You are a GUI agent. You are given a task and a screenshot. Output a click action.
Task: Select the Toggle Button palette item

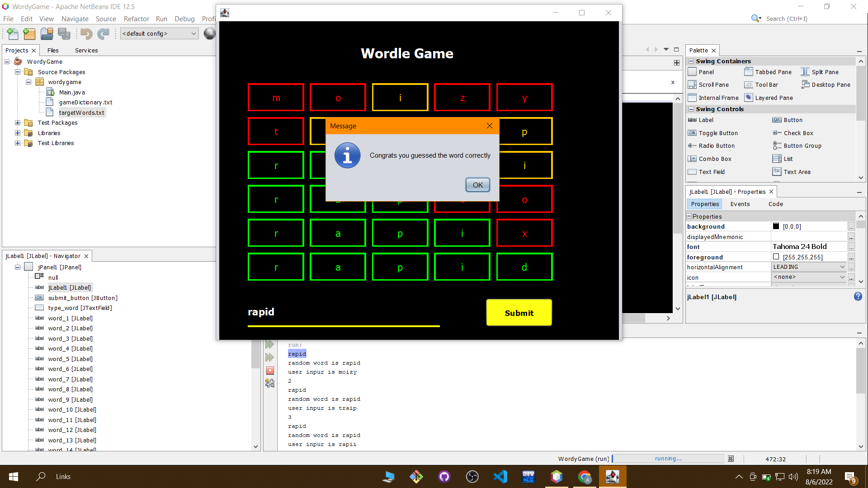pyautogui.click(x=717, y=133)
